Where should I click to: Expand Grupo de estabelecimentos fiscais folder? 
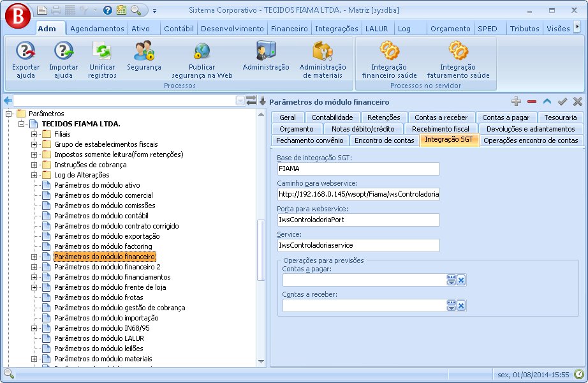[34, 144]
